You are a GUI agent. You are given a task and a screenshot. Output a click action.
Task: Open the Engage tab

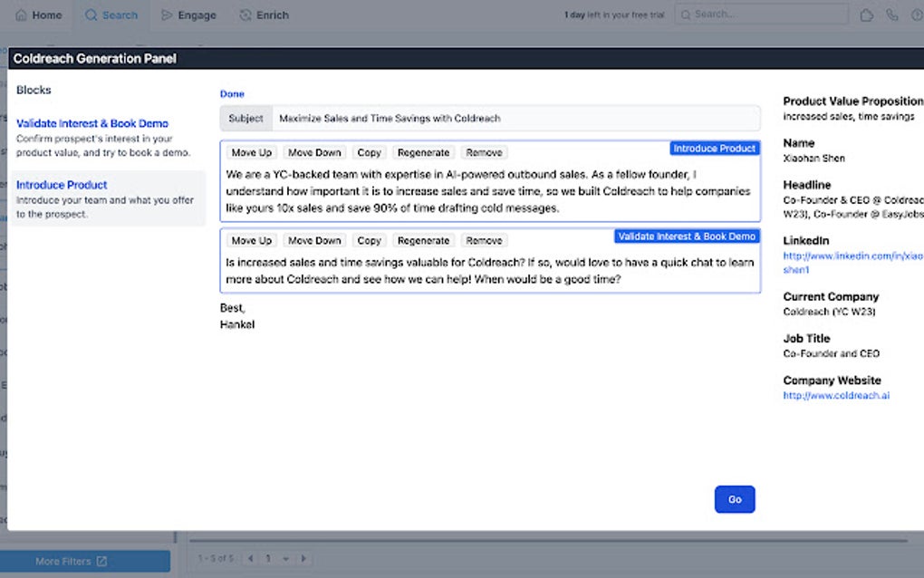188,14
